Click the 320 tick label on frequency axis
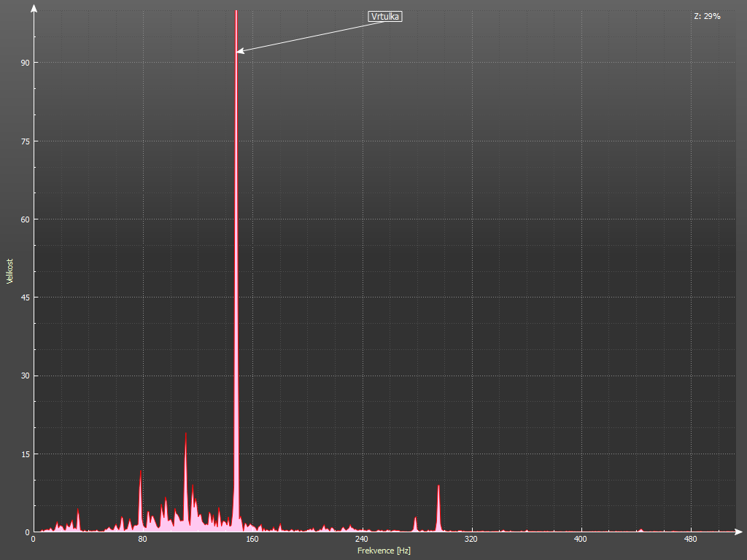The image size is (747, 560). click(x=471, y=540)
